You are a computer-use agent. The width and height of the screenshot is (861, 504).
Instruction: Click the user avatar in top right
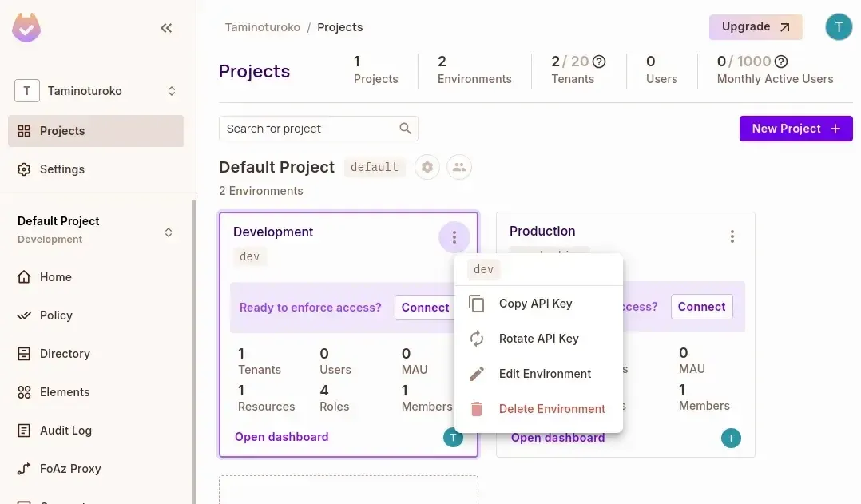838,27
